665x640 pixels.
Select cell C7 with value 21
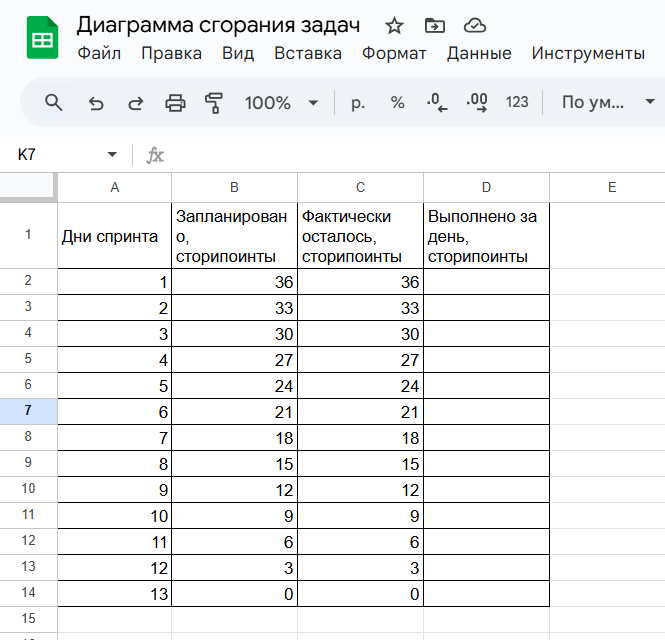pyautogui.click(x=360, y=412)
